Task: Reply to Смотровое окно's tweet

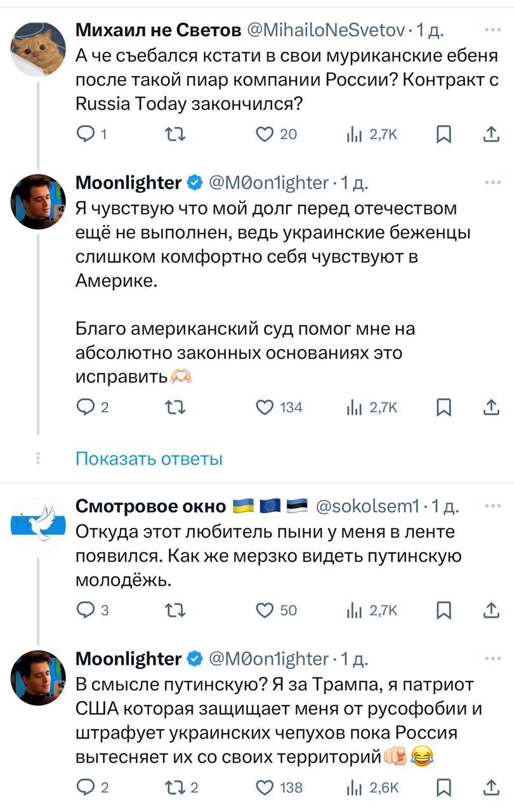Action: click(x=84, y=610)
